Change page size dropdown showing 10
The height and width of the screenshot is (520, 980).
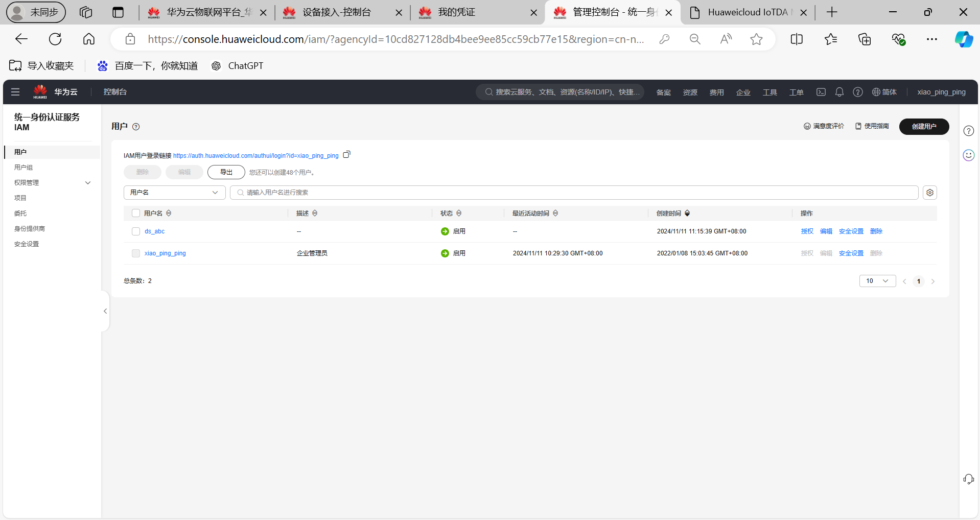pyautogui.click(x=877, y=281)
